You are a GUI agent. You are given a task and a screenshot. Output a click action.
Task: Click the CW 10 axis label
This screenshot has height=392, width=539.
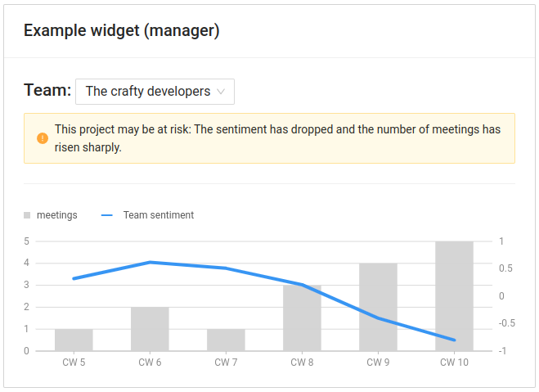pyautogui.click(x=454, y=362)
